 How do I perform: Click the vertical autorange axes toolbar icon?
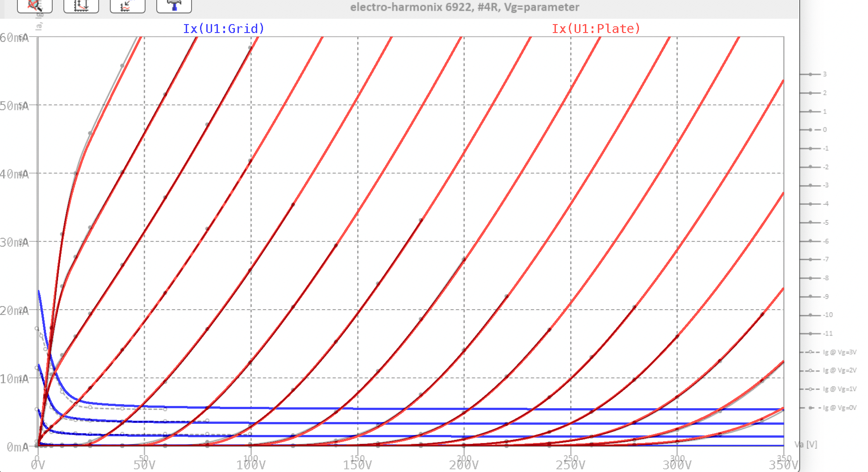tap(81, 6)
